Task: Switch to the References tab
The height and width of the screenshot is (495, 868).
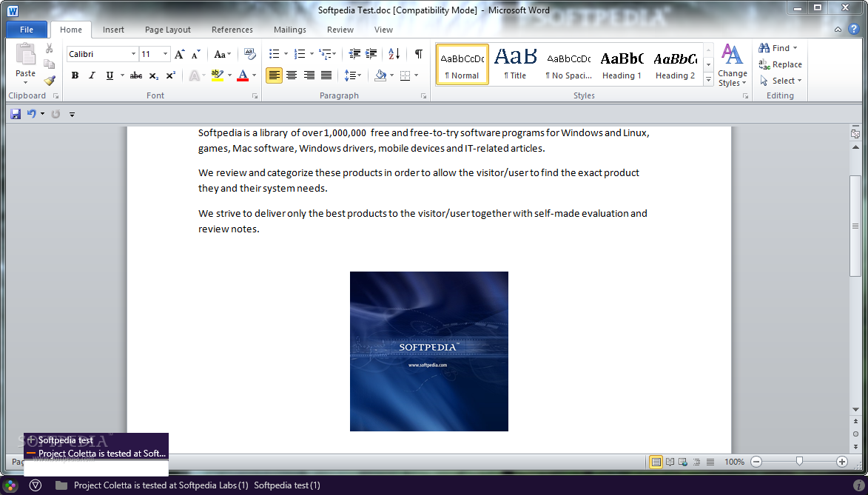Action: [232, 30]
